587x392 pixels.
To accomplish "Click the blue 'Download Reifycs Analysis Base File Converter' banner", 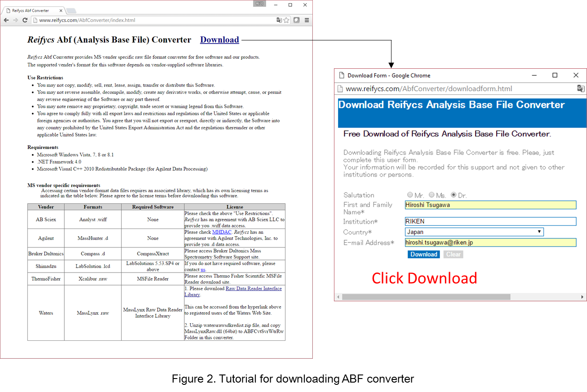I will tap(462, 113).
